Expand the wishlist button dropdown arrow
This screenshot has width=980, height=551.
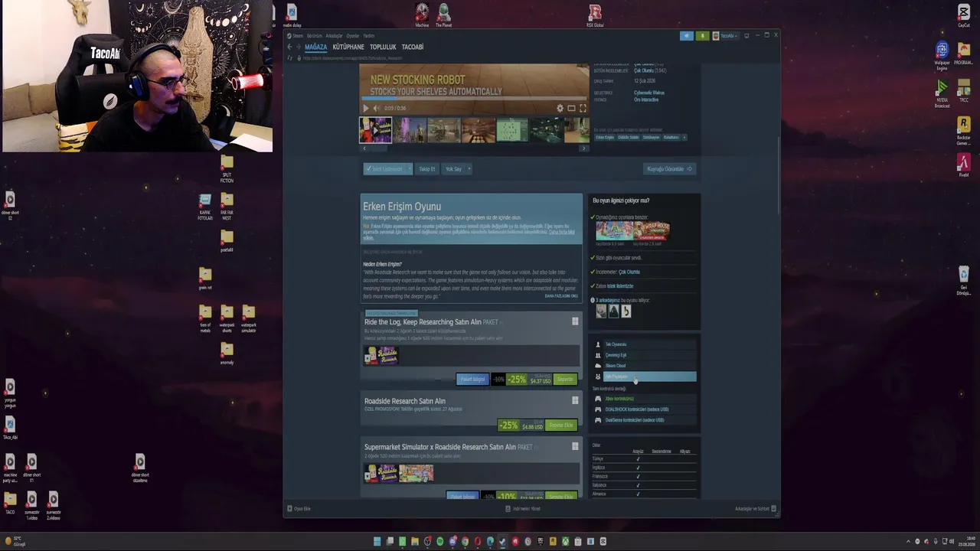[x=410, y=169]
